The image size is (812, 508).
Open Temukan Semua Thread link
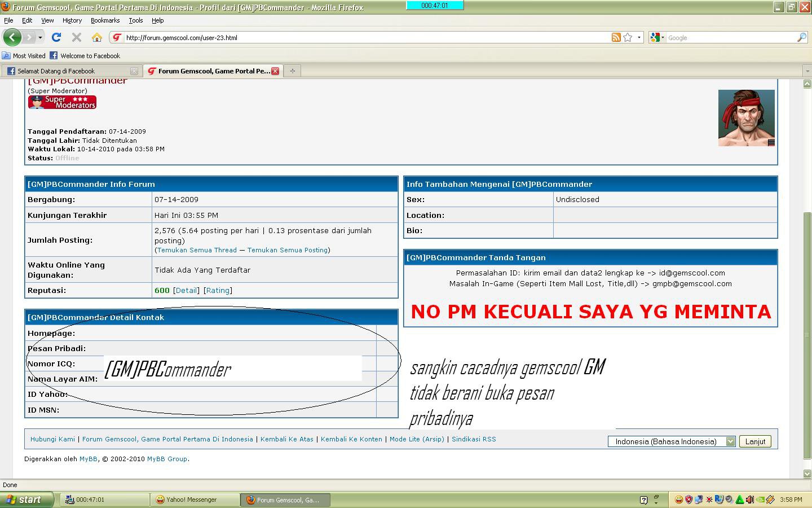(197, 250)
